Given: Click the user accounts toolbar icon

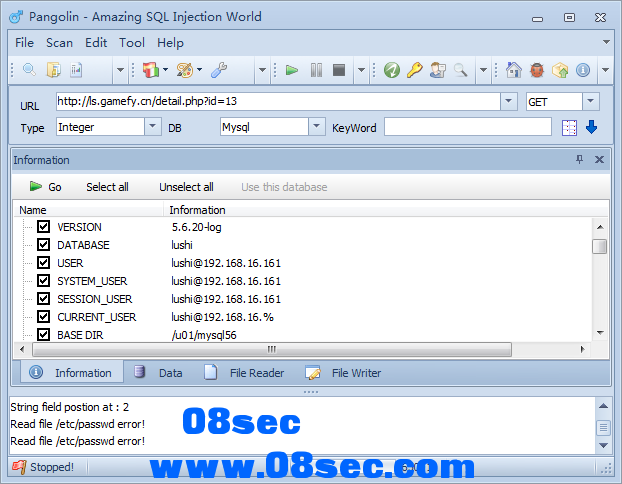Looking at the screenshot, I should tap(438, 70).
